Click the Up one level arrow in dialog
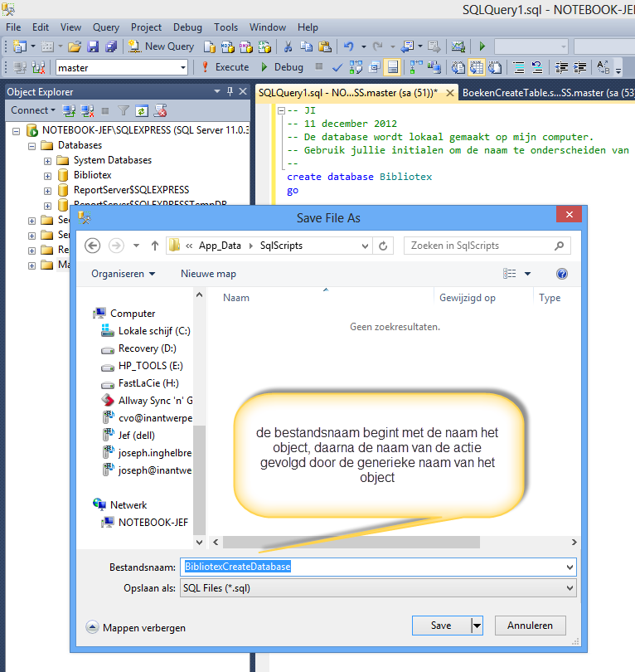The width and height of the screenshot is (635, 672). 154,246
